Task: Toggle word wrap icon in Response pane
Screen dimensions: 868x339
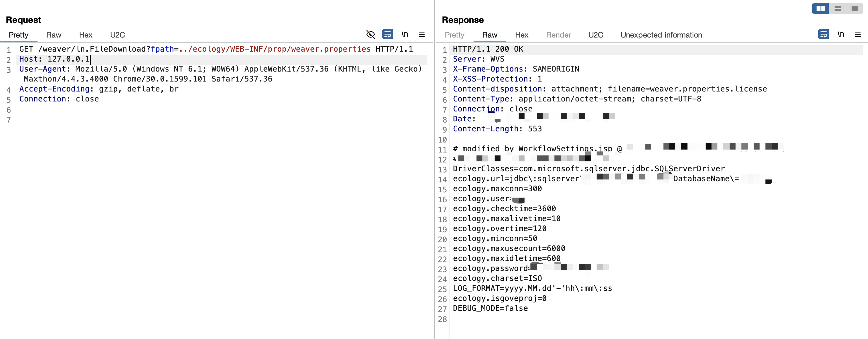Action: (x=823, y=34)
